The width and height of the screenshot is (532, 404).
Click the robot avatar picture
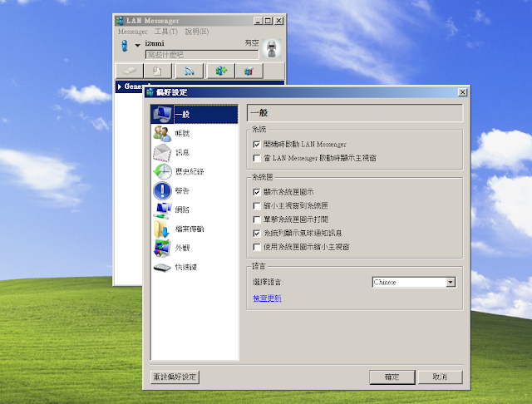pos(272,48)
